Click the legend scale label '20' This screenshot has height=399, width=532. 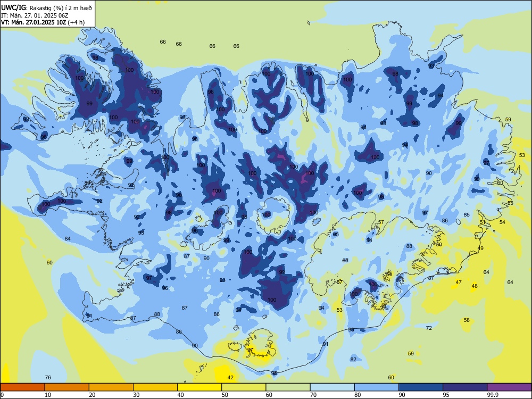pos(92,395)
